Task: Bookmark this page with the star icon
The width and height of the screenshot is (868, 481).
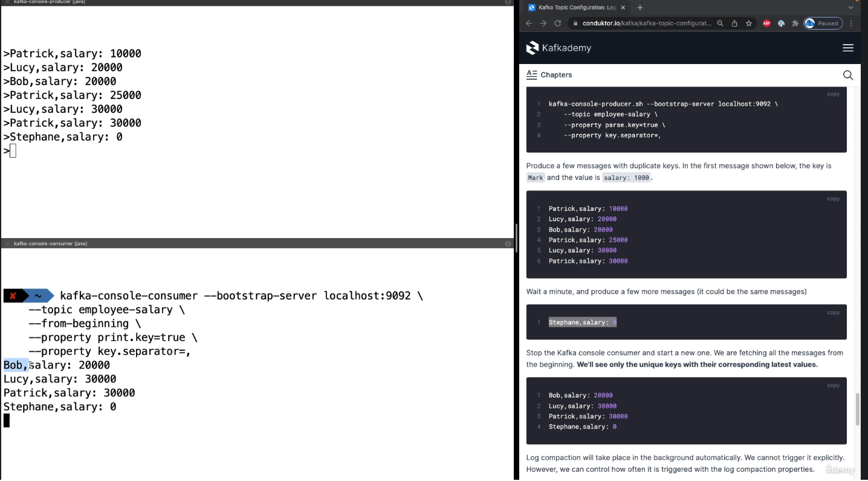Action: pos(749,24)
